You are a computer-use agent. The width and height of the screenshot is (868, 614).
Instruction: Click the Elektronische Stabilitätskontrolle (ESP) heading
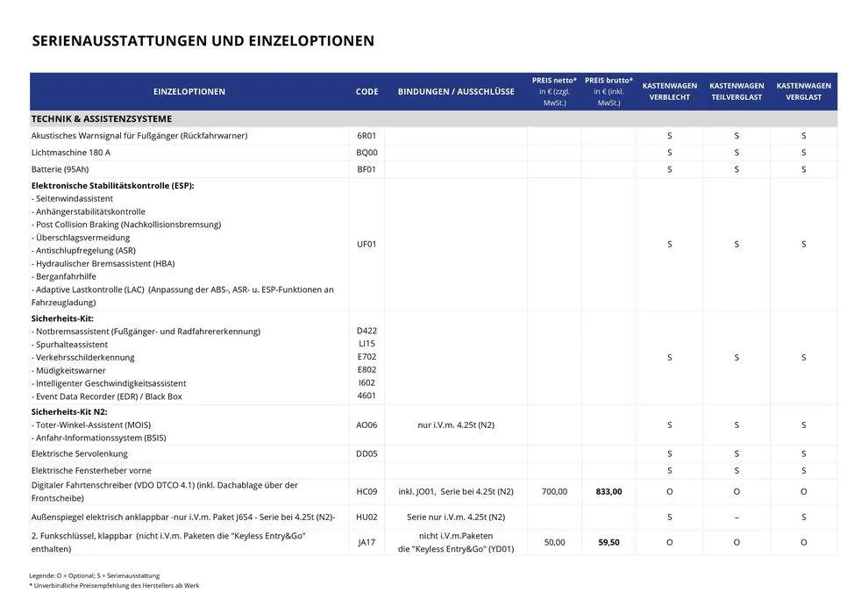pyautogui.click(x=113, y=186)
